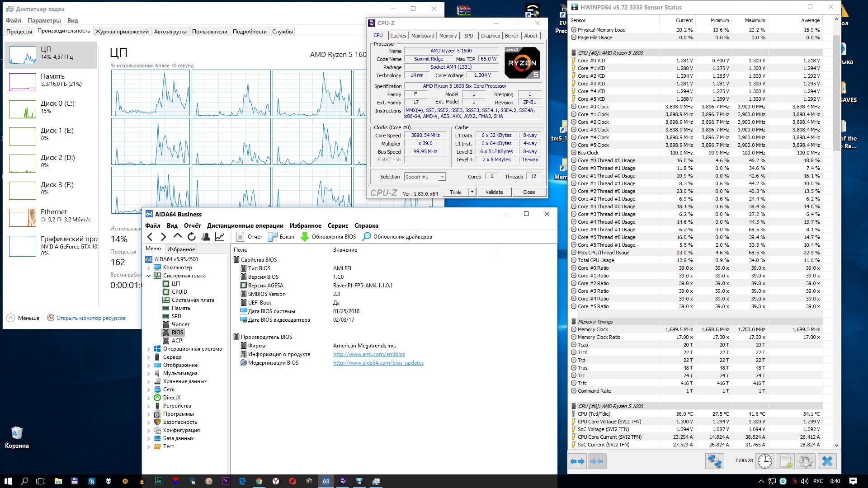This screenshot has height=488, width=868.
Task: Open the aida64.com bios-updates link
Action: (x=378, y=363)
